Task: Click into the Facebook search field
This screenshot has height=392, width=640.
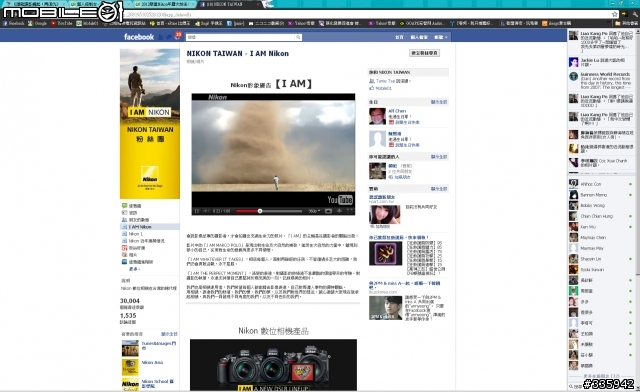Action: [241, 37]
